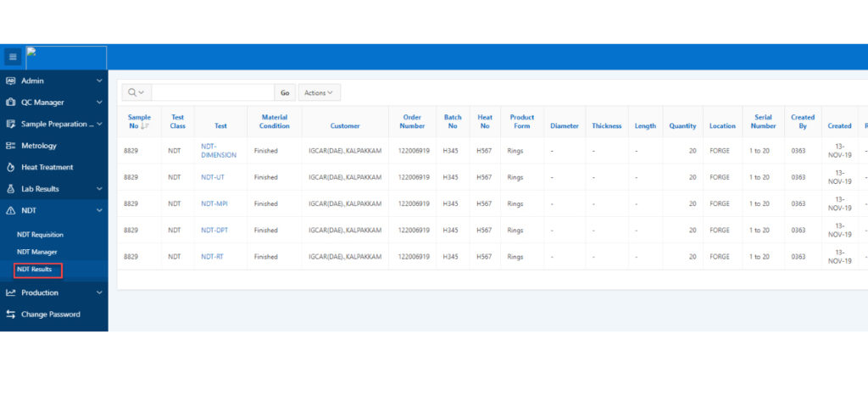The height and width of the screenshot is (406, 868).
Task: Open the search column selector dropdown
Action: [x=136, y=92]
